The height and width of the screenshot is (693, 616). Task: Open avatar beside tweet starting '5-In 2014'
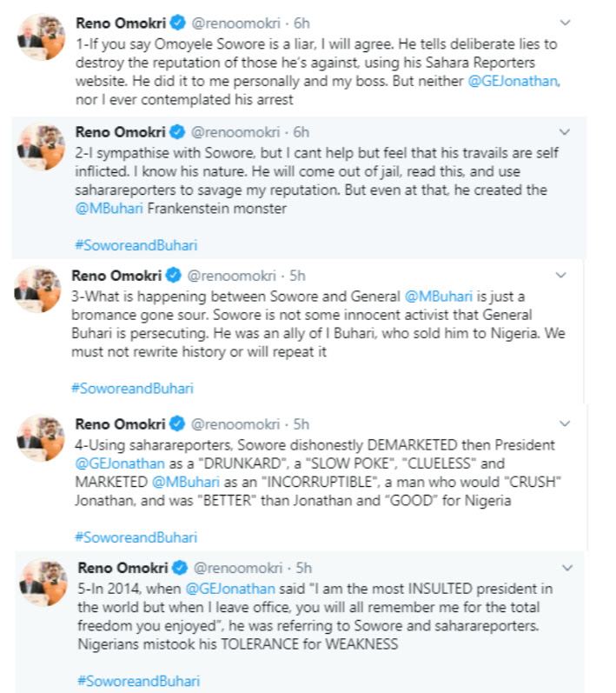[41, 583]
